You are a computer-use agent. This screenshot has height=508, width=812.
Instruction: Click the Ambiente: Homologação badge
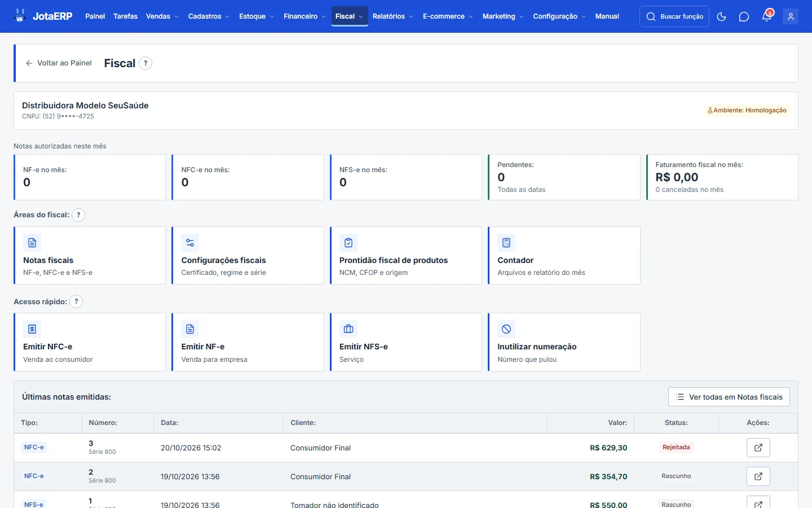point(747,110)
